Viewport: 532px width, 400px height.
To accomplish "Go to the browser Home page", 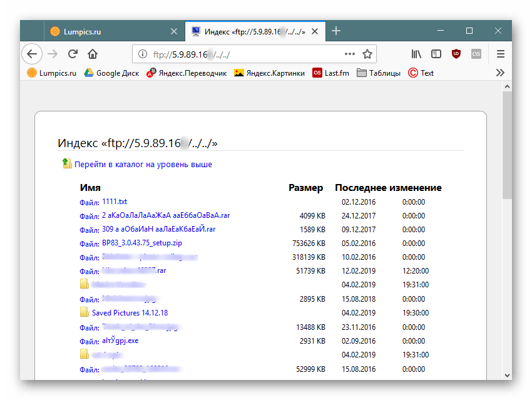I will pyautogui.click(x=93, y=54).
